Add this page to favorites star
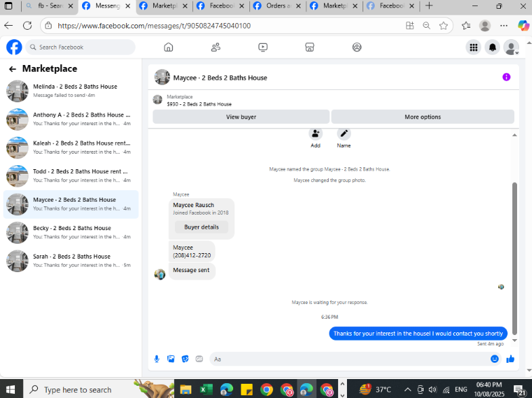The width and height of the screenshot is (532, 398). 443,26
